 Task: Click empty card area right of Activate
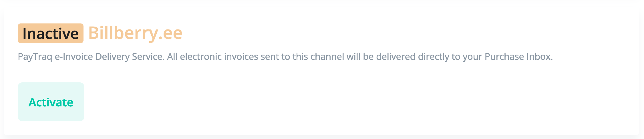point(343,102)
